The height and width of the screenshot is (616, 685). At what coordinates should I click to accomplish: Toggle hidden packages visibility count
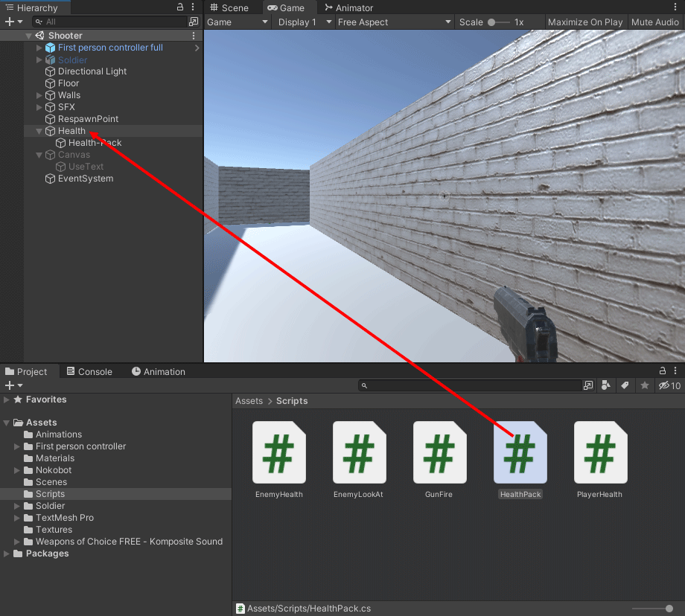coord(670,385)
